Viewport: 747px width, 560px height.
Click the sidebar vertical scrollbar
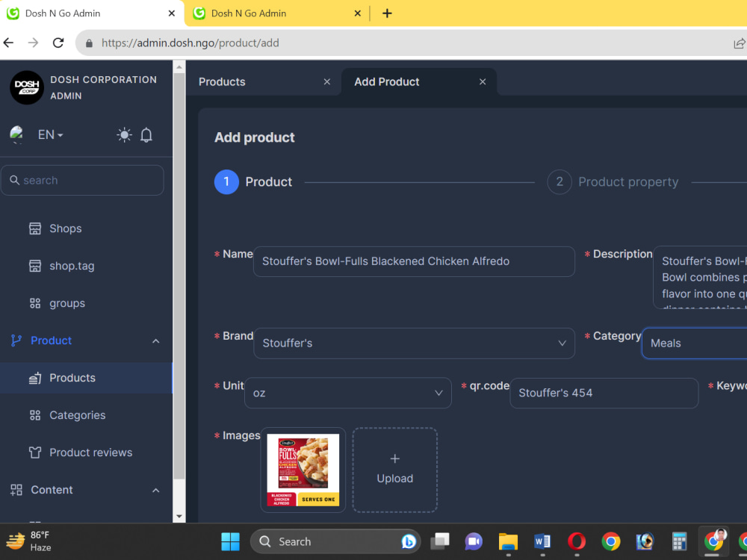tap(179, 276)
